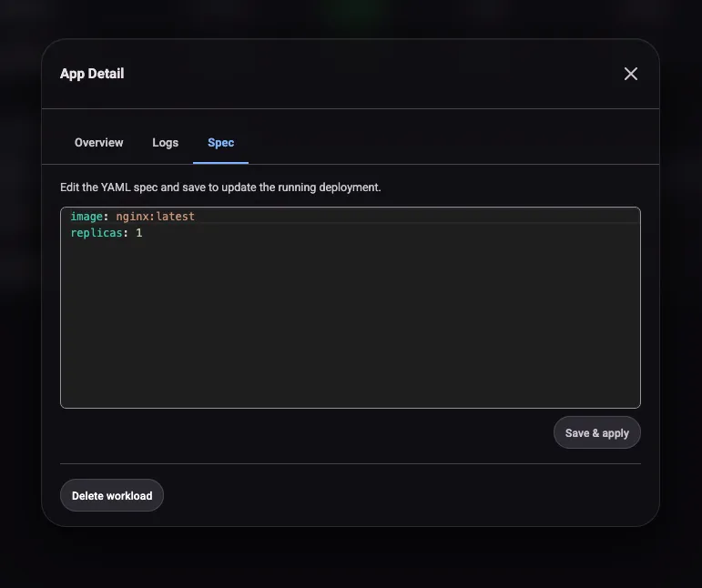Click the App Detail dialog title
The image size is (702, 588).
coord(92,74)
